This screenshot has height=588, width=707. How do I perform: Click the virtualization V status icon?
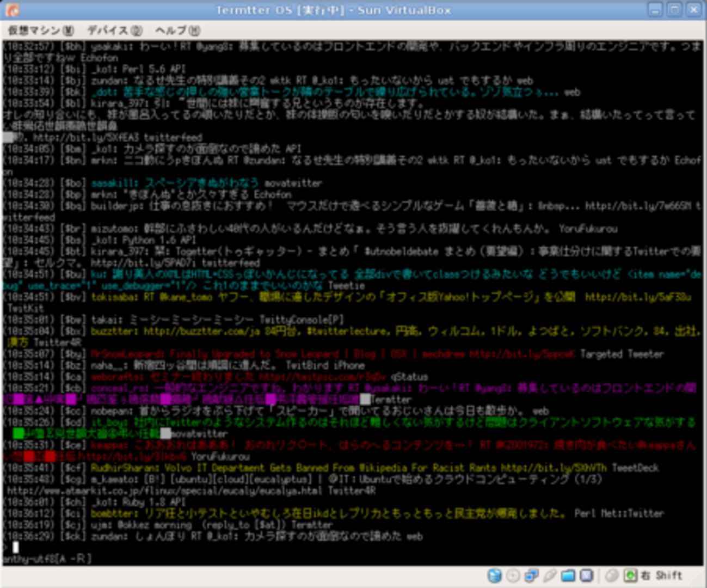point(586,575)
